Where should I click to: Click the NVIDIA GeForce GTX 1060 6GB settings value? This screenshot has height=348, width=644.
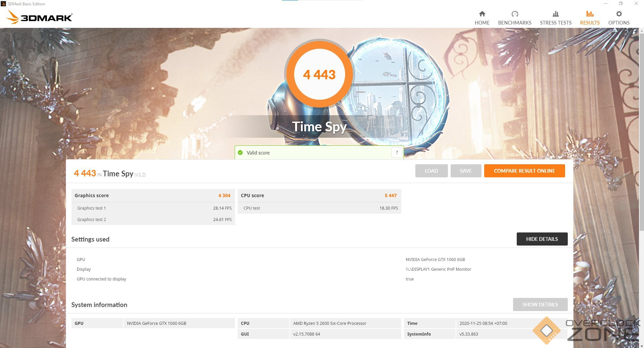tap(435, 260)
